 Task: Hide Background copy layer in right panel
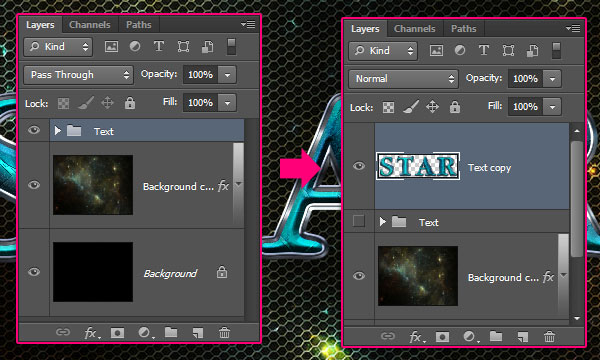tap(359, 276)
